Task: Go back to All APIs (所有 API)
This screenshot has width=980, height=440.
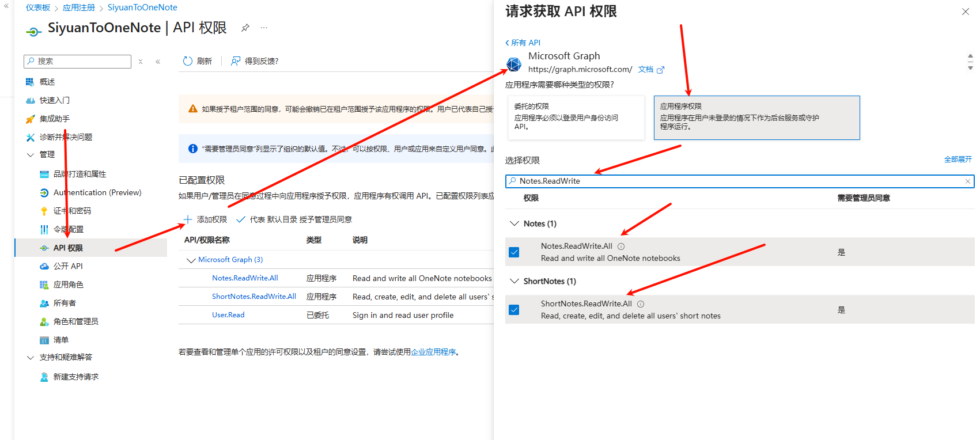Action: pos(523,43)
